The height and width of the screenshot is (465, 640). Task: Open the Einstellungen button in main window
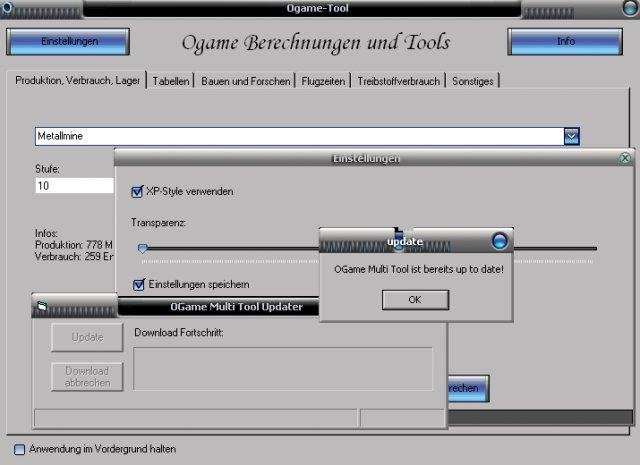coord(68,41)
